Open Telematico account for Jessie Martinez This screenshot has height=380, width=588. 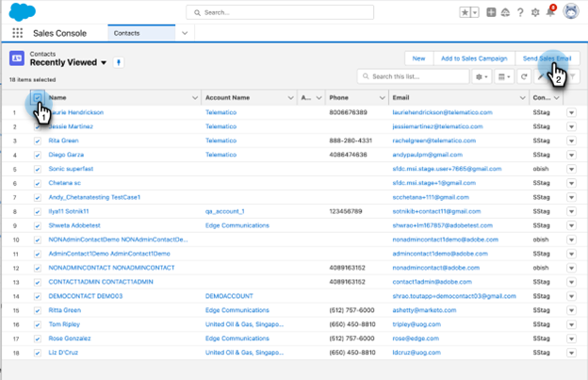220,126
